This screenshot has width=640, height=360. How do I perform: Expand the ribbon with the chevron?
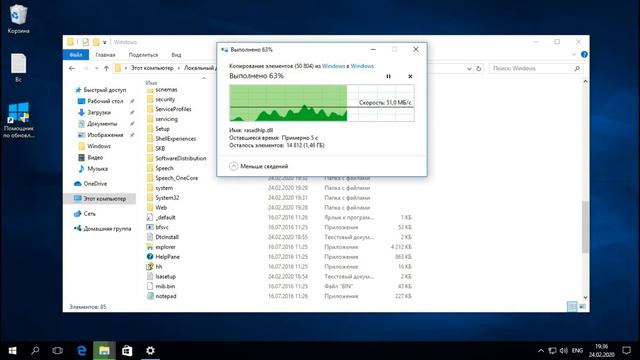[573, 54]
